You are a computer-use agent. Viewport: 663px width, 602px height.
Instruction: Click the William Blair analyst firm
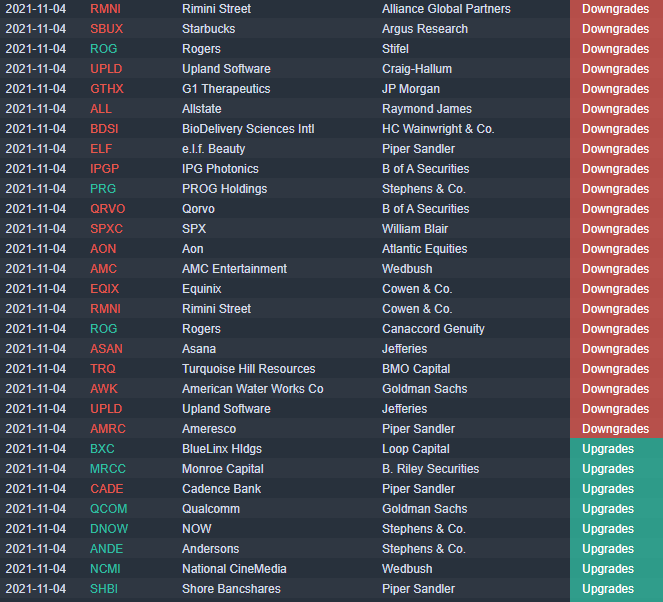(415, 229)
